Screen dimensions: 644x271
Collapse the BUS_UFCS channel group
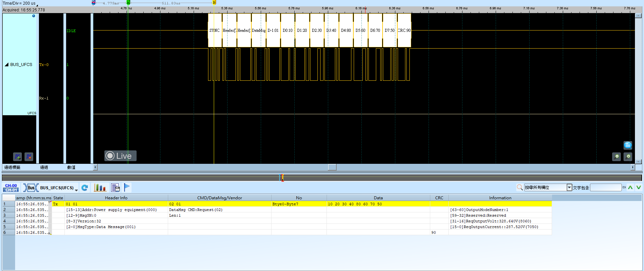tap(6, 64)
